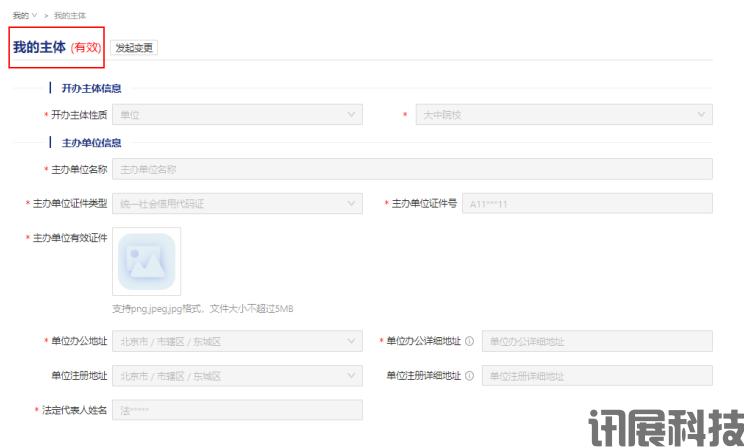
Task: Click the (有效) status label in title
Action: coord(86,47)
